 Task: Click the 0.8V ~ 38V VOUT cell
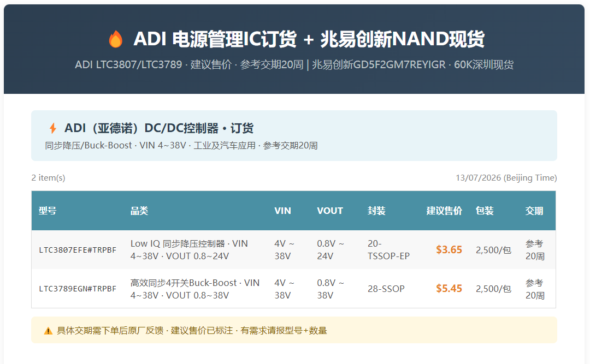(331, 289)
